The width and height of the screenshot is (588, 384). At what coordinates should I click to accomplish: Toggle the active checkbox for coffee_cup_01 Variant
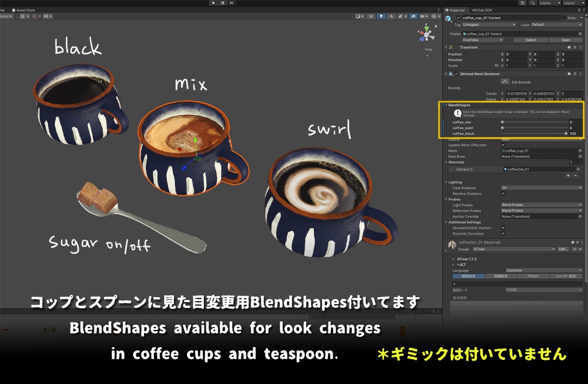point(458,18)
